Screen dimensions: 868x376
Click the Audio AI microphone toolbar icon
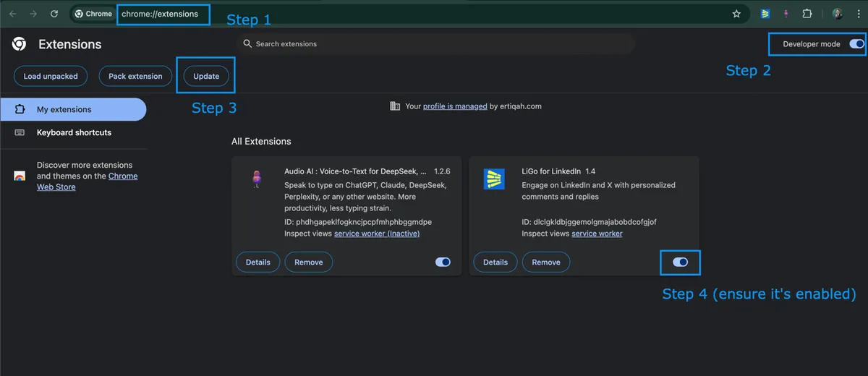(x=786, y=14)
